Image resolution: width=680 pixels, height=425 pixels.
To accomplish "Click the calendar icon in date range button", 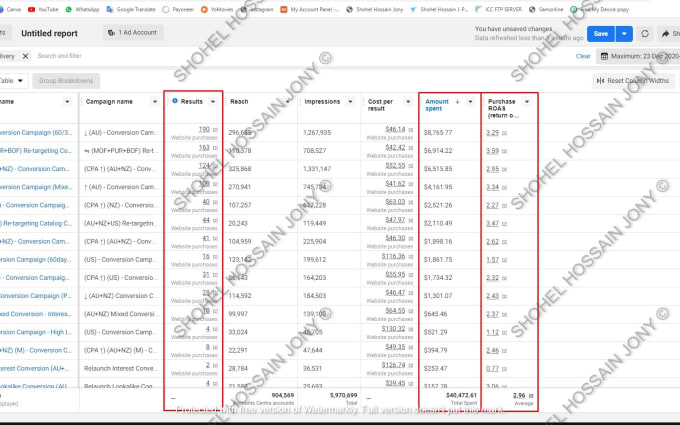I will click(x=604, y=56).
